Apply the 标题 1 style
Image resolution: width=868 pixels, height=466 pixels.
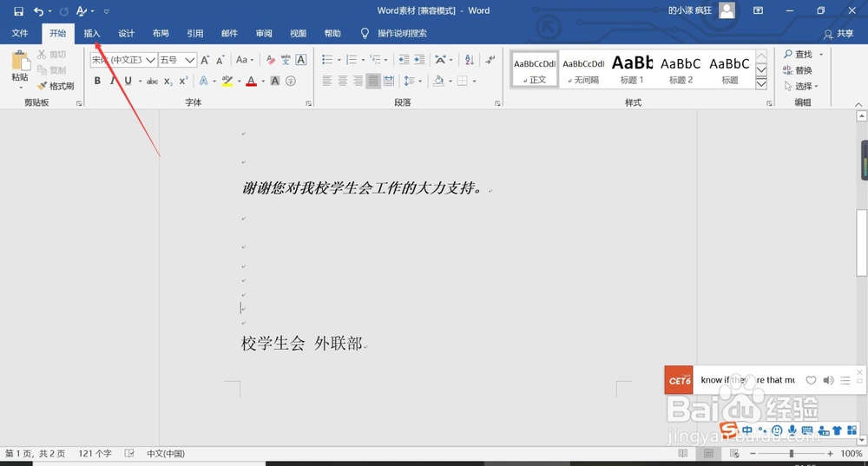pos(632,69)
